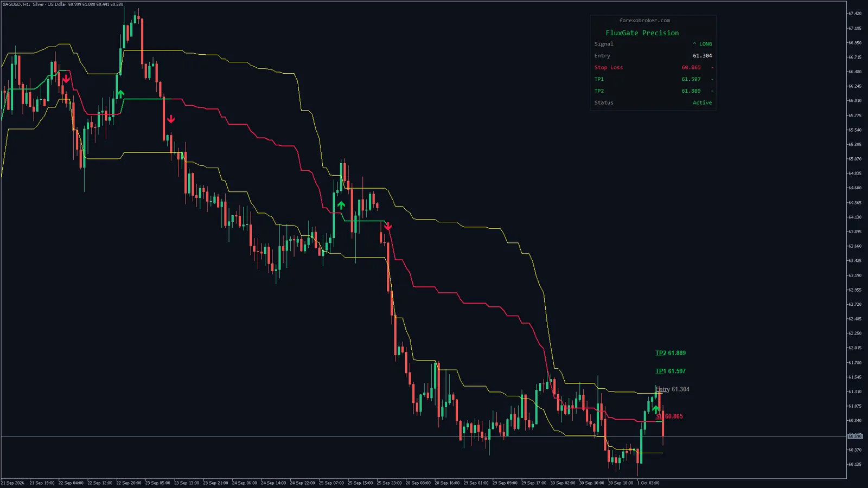
Task: Select the panel's TP1 value 61.597
Action: (x=691, y=79)
